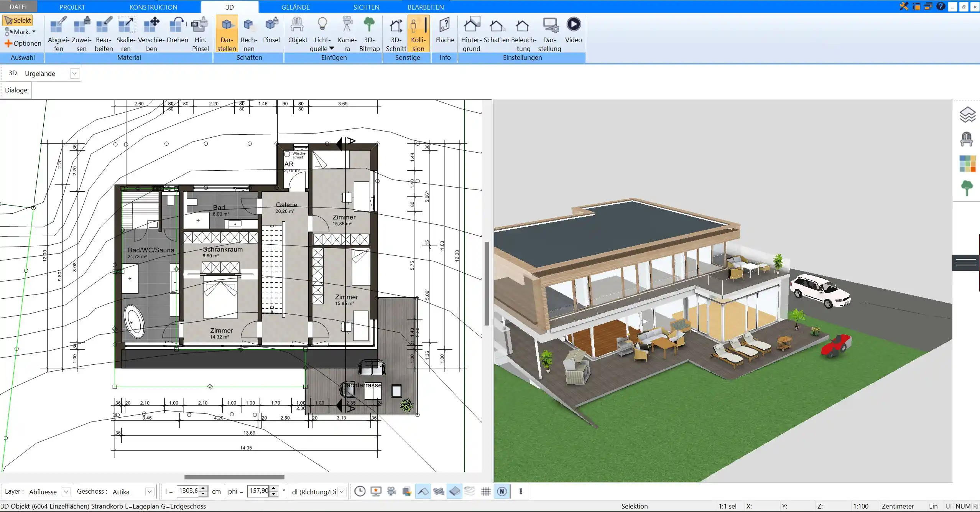Insert an Objekt via chair icon

tap(298, 30)
